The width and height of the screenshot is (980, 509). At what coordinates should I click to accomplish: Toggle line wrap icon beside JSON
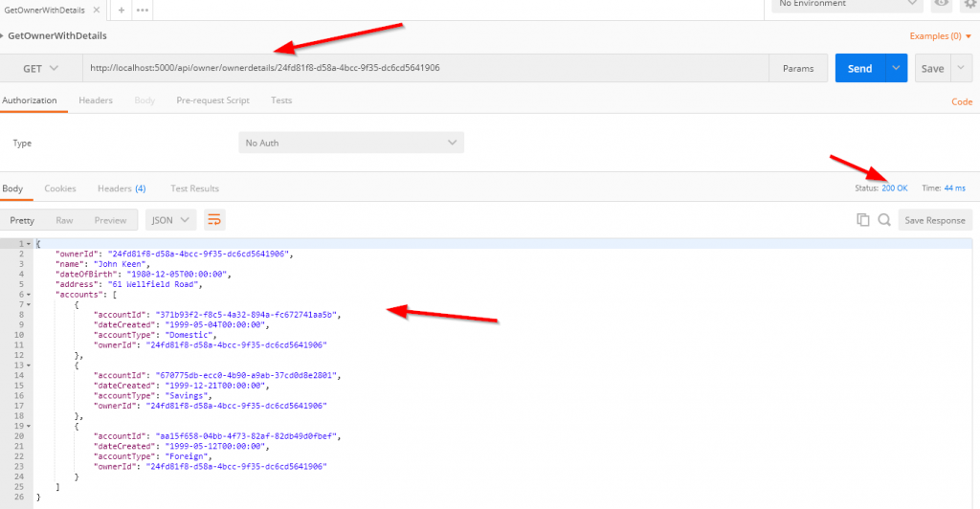coord(214,220)
